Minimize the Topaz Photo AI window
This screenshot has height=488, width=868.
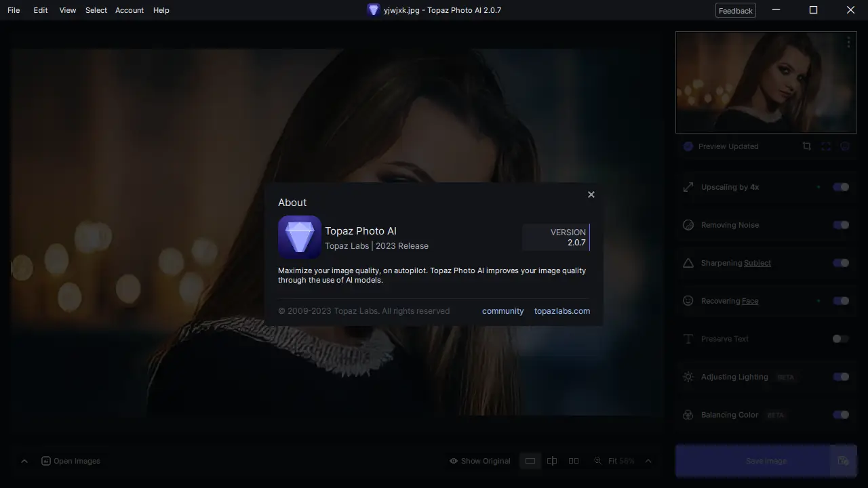pos(776,10)
